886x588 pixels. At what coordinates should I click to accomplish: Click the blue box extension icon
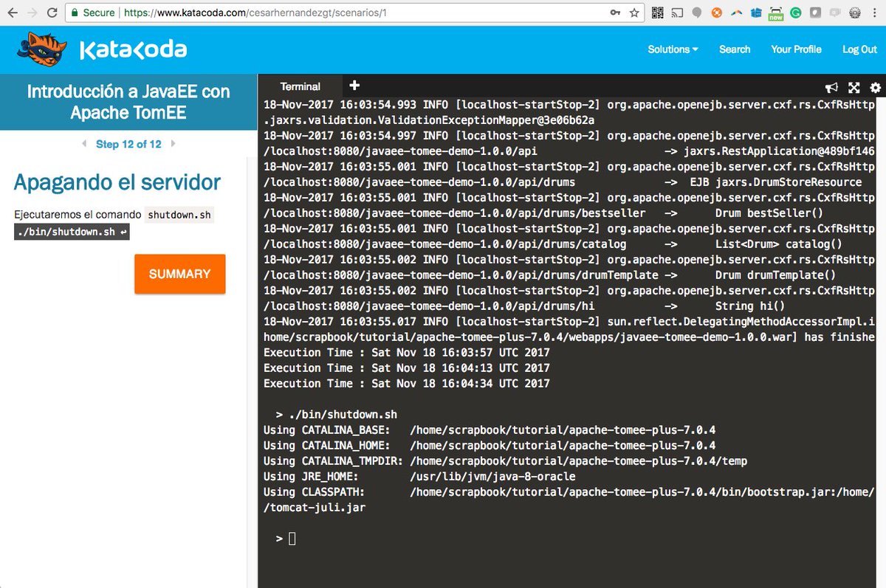point(756,13)
